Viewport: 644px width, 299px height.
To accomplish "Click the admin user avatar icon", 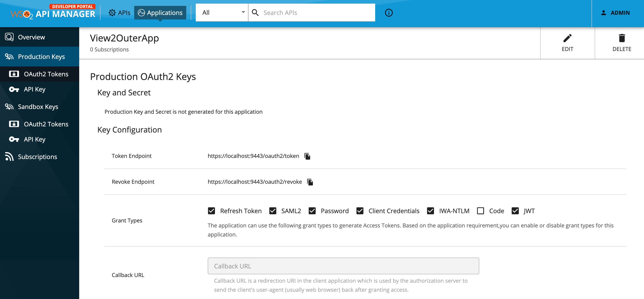I will coord(603,13).
